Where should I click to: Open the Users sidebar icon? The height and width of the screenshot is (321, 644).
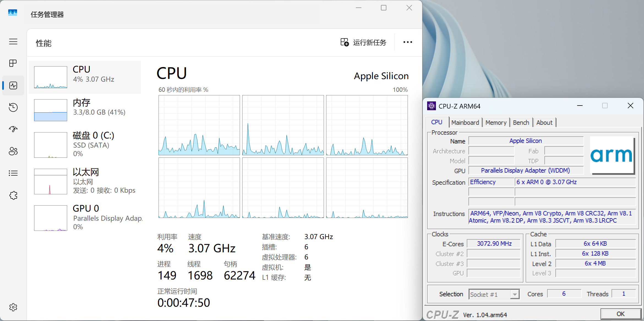pyautogui.click(x=13, y=151)
